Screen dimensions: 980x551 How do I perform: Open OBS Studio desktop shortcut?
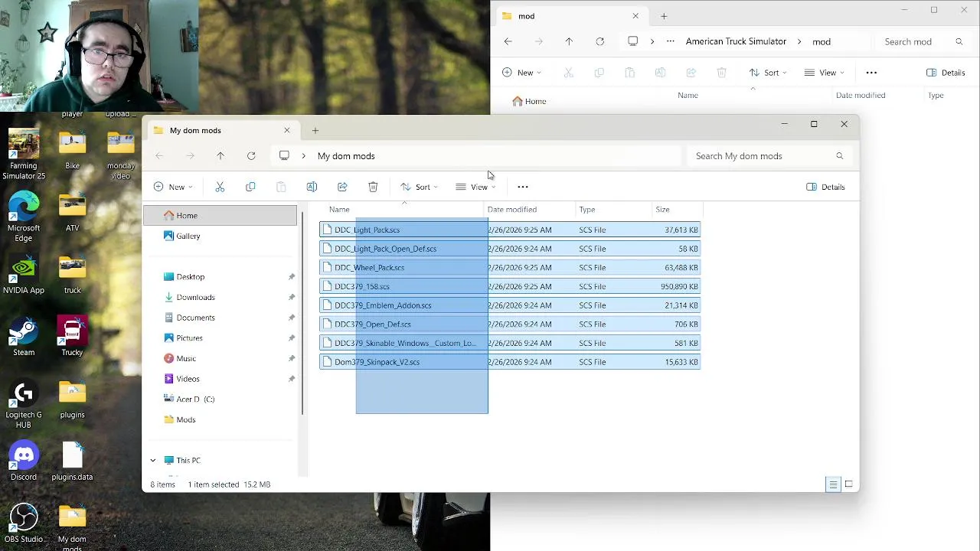tap(24, 523)
